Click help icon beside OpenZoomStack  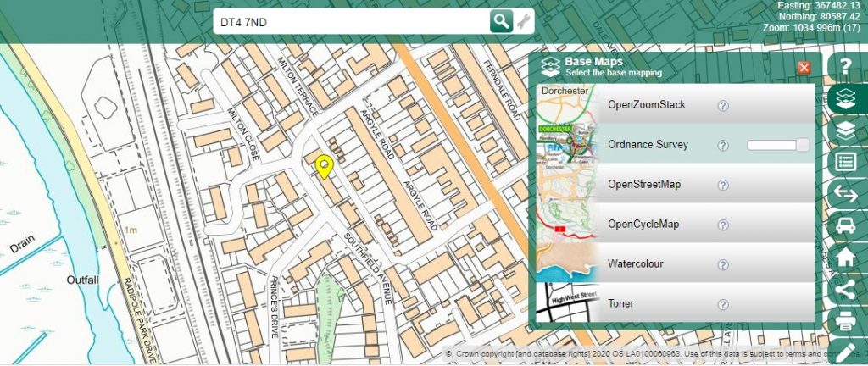(723, 106)
